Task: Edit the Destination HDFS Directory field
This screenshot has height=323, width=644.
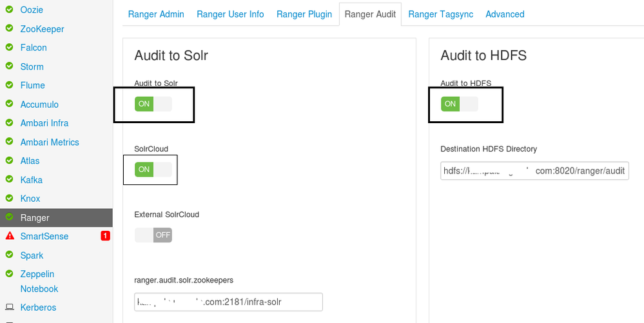Action: tap(534, 171)
